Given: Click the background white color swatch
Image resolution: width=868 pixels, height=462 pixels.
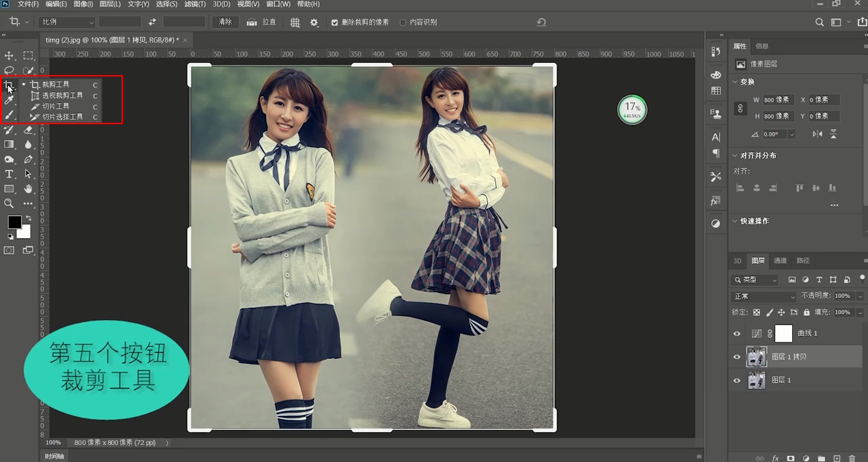Looking at the screenshot, I should pyautogui.click(x=25, y=233).
